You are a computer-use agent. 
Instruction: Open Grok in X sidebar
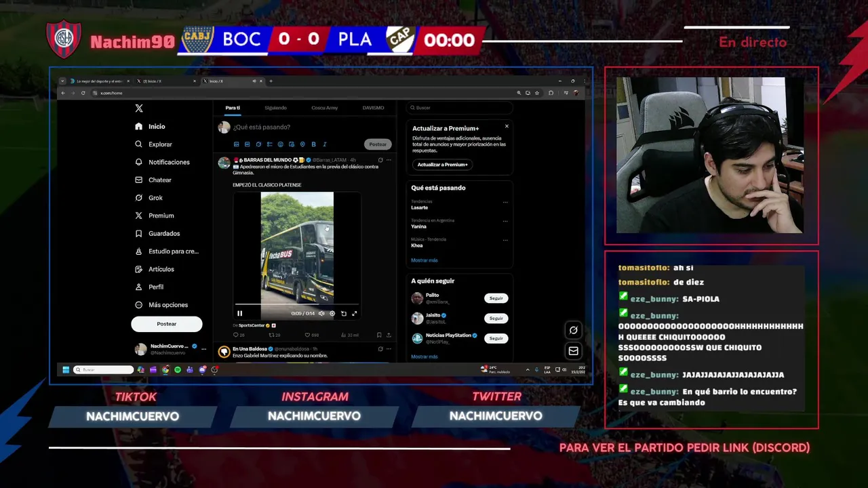tap(149, 198)
